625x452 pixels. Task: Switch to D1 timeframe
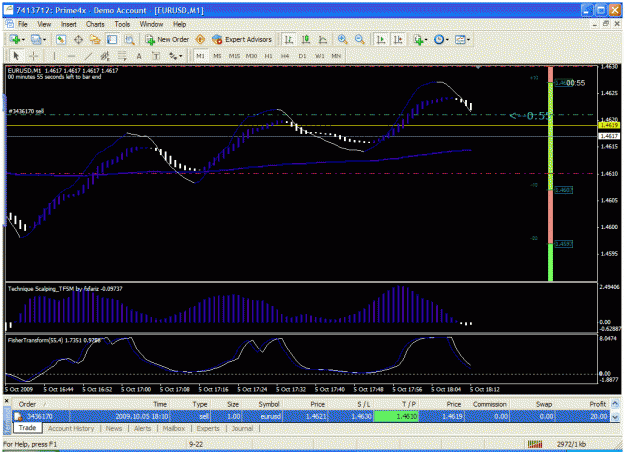[303, 56]
